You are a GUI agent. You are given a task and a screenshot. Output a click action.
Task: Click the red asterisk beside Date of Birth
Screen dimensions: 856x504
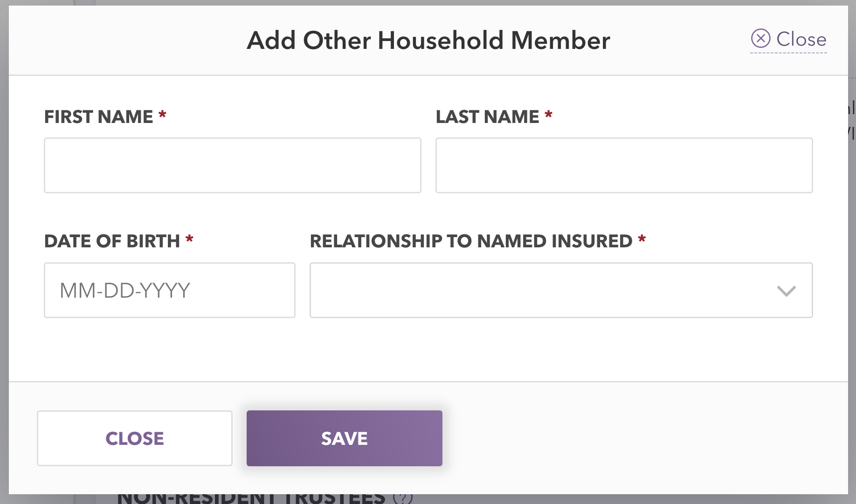click(189, 239)
